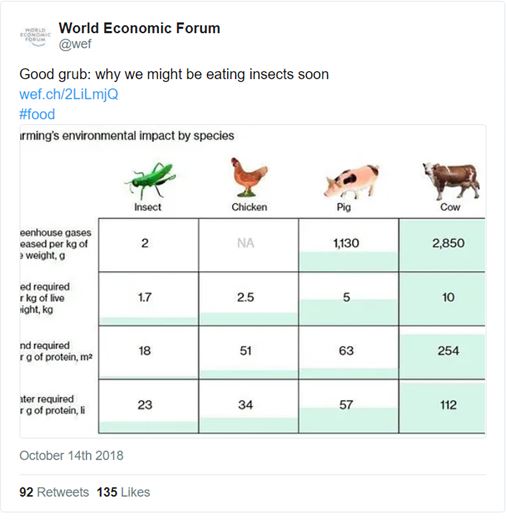Click the tweet text about eating insects
This screenshot has width=506, height=523.
pyautogui.click(x=174, y=74)
